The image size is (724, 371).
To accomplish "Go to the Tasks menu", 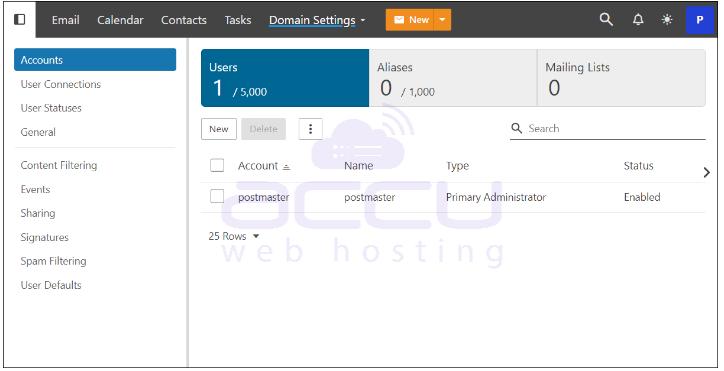I will pyautogui.click(x=238, y=20).
